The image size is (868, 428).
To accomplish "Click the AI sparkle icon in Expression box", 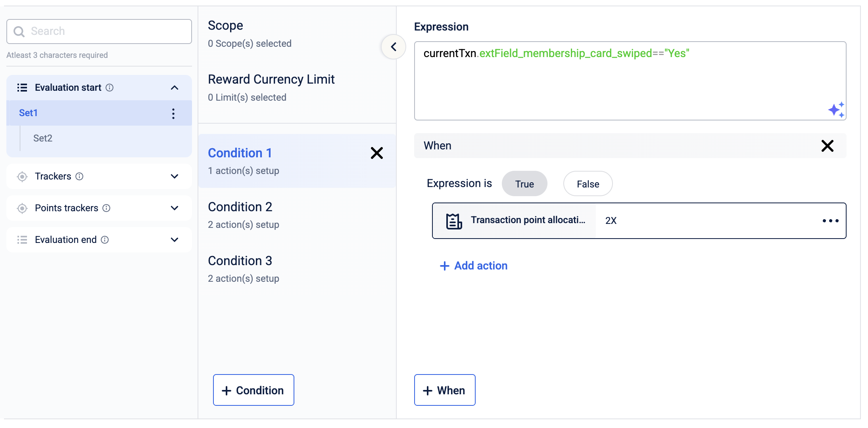I will coord(836,110).
